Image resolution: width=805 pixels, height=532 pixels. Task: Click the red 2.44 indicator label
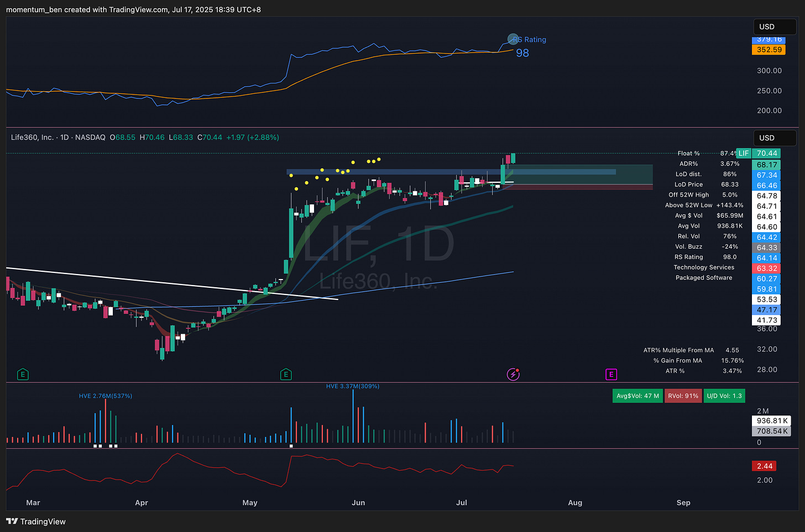pyautogui.click(x=764, y=466)
